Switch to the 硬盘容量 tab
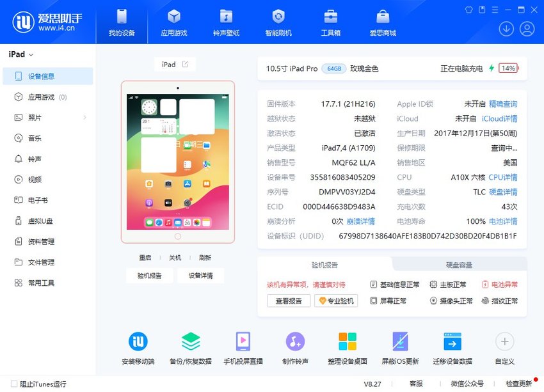Screen dimensions: 544x392 [459, 265]
